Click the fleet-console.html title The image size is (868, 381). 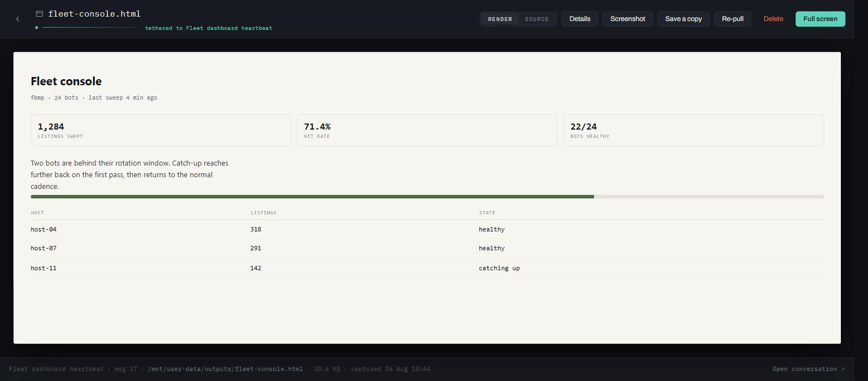point(94,14)
